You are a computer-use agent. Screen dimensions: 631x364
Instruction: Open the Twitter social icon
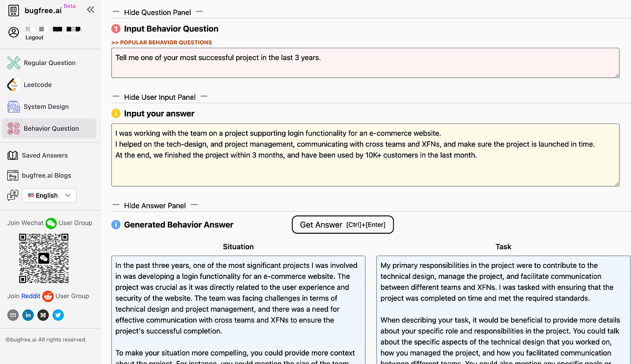[58, 315]
